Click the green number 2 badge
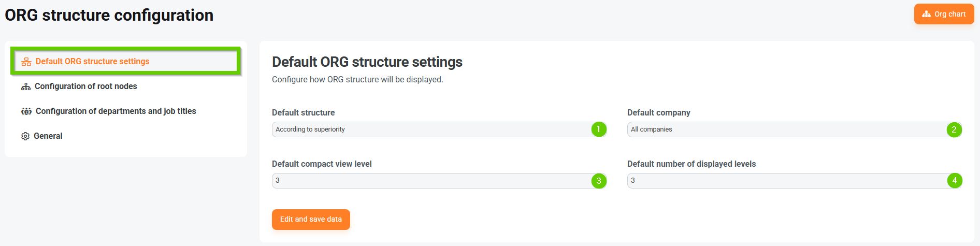 [954, 129]
